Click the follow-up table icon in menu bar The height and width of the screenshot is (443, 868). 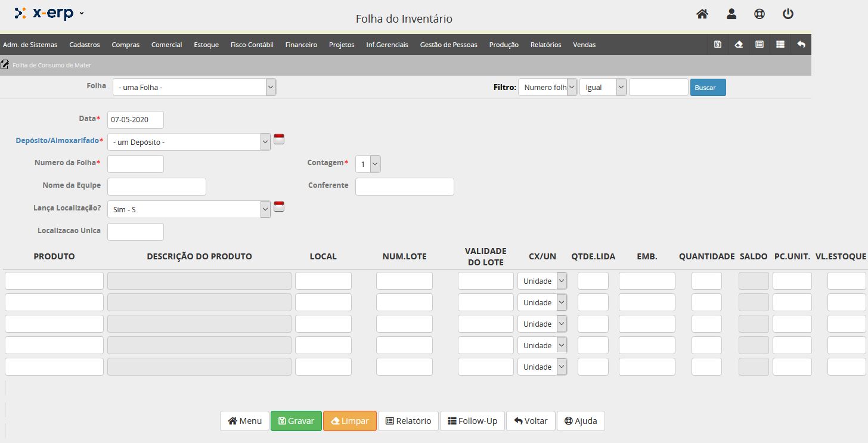tap(780, 44)
